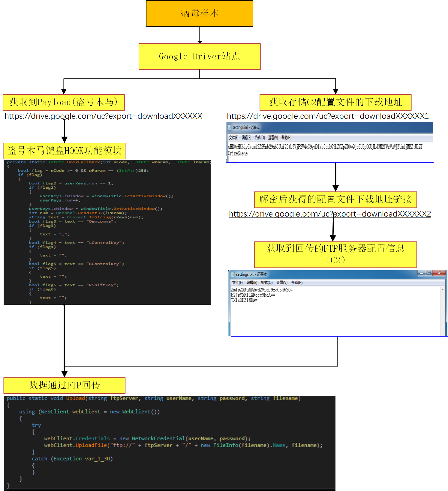Viewport: 448px width, 491px height.
Task: Click the HookCallback method signature line
Action: click(108, 162)
